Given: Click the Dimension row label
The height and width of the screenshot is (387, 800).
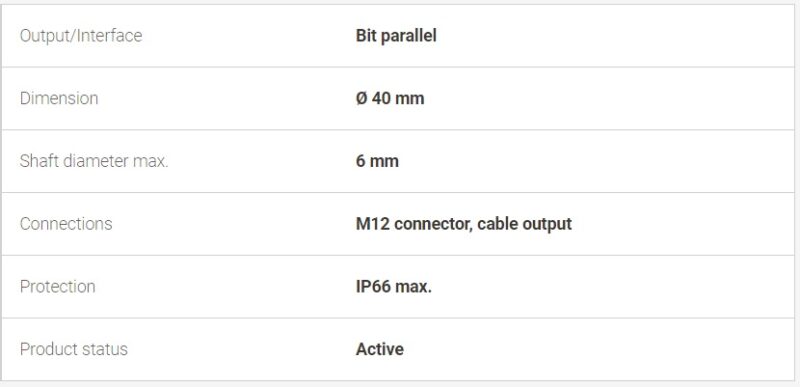Looking at the screenshot, I should tap(59, 98).
